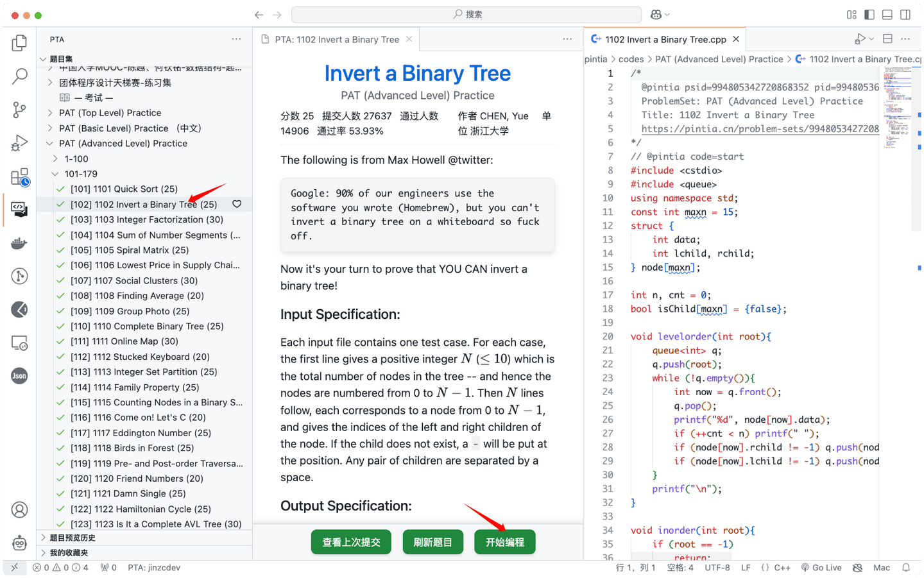Toggle the bottom panel layout control
The image size is (924, 578).
coord(887,14)
